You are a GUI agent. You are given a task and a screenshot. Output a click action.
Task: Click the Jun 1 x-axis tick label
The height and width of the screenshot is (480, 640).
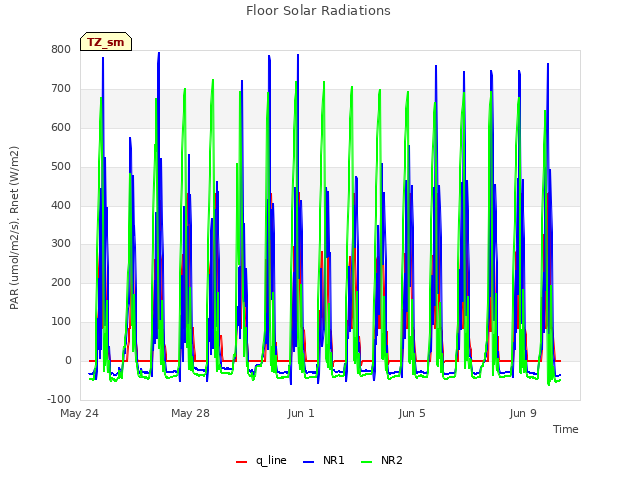301,413
